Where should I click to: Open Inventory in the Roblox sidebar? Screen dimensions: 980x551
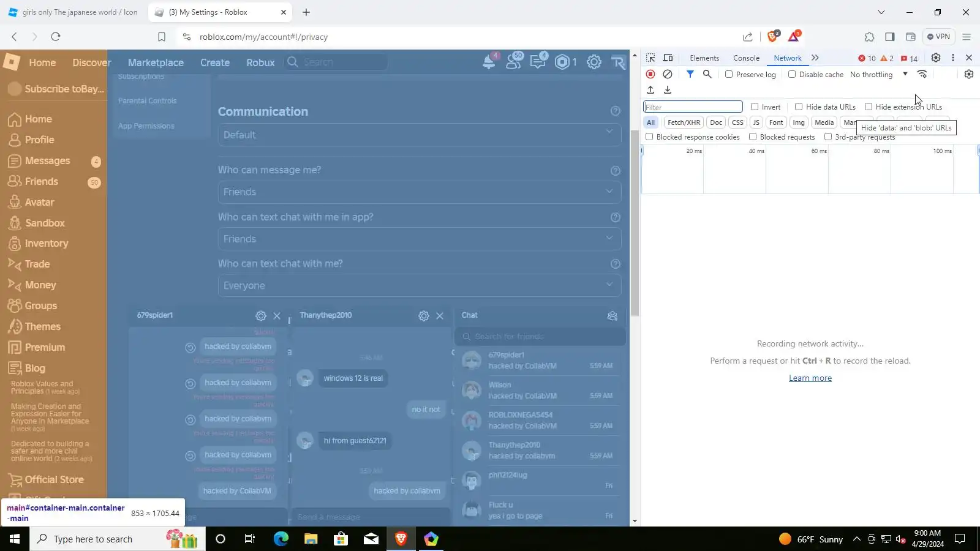(47, 244)
